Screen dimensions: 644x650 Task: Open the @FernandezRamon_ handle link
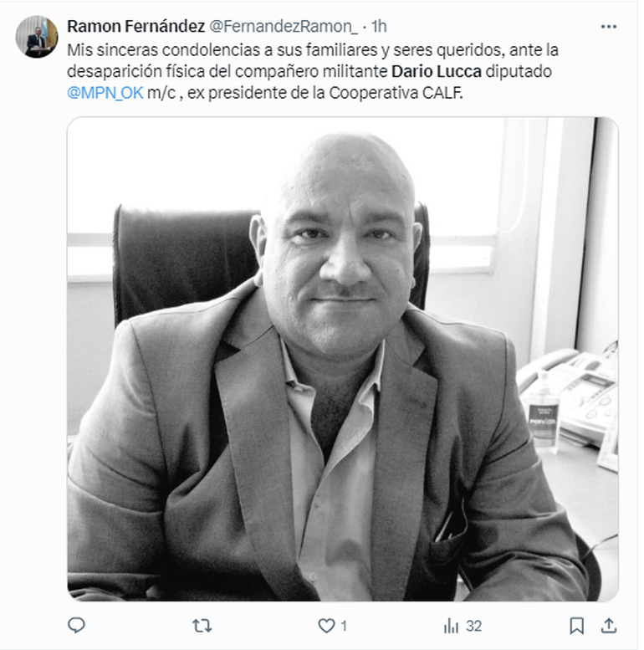pos(283,27)
